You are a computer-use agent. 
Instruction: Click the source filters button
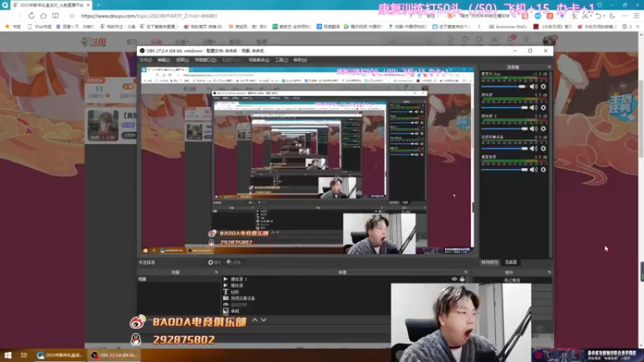point(233,262)
